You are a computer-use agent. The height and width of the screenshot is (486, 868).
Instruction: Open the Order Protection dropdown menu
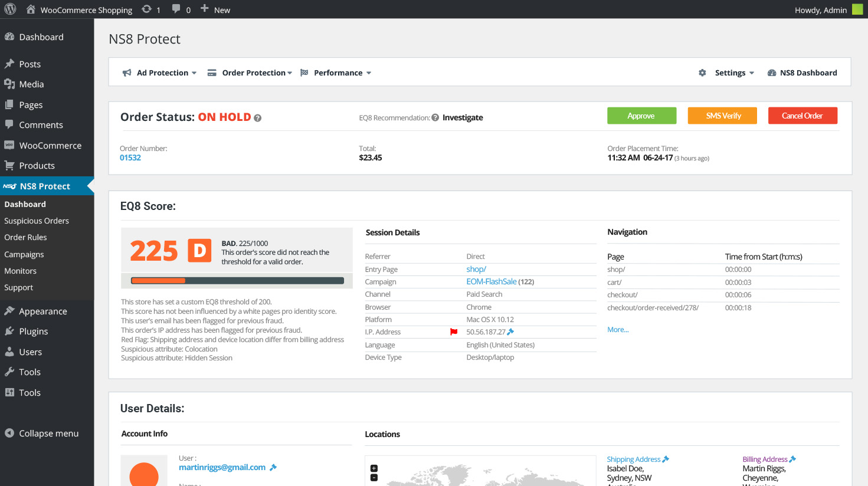[250, 73]
